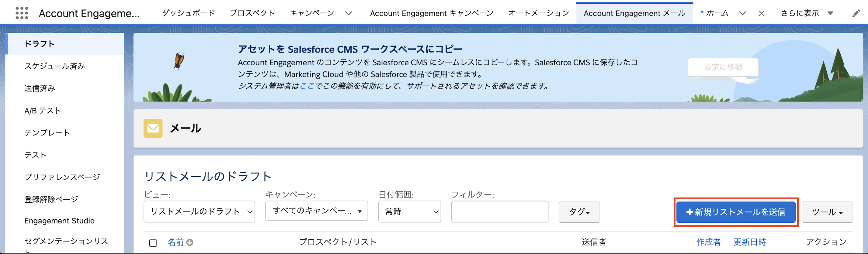Click into the フィルター text field

pos(500,211)
